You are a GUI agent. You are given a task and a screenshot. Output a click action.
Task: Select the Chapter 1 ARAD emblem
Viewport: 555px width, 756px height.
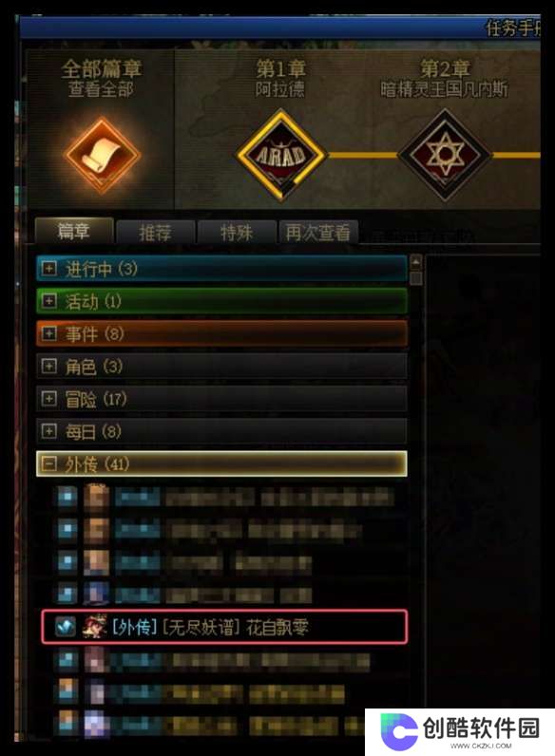click(281, 155)
